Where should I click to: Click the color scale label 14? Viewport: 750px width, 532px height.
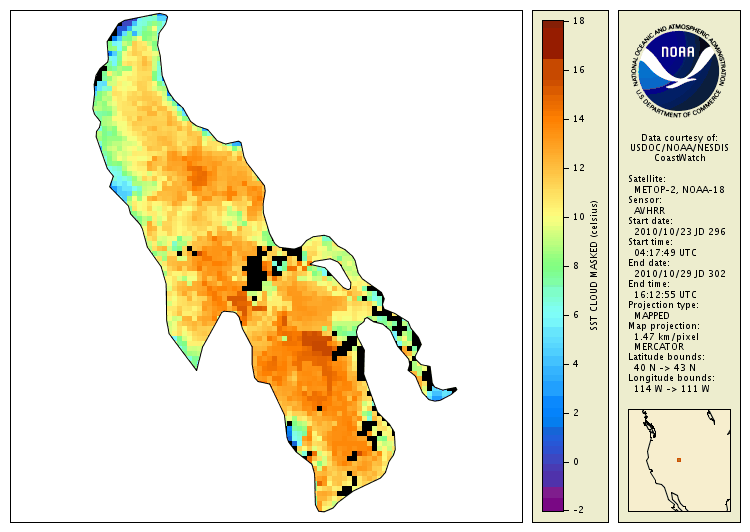click(579, 119)
